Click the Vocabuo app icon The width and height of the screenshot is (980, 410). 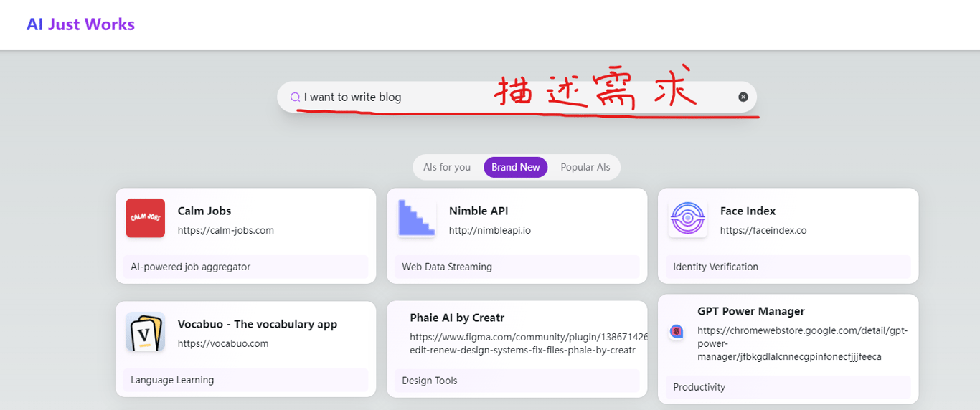(x=146, y=331)
